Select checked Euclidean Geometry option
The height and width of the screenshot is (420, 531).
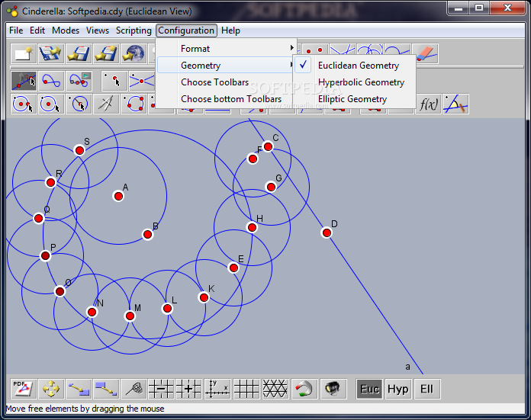(354, 66)
